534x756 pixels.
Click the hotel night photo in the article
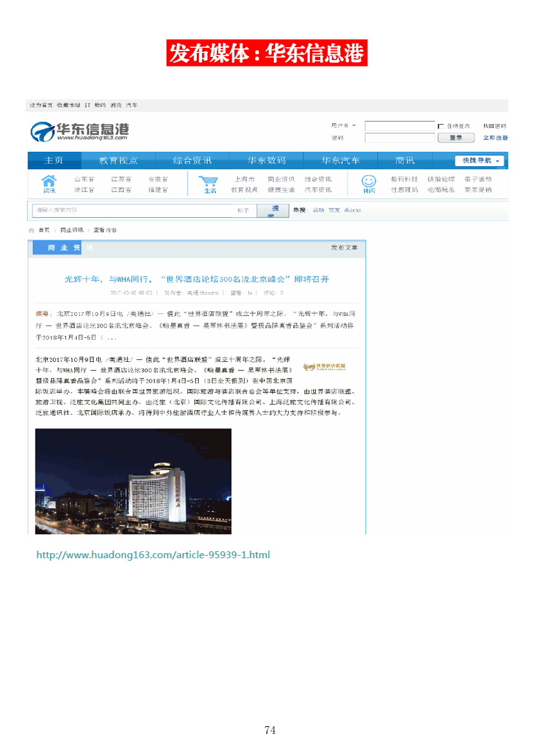133,481
